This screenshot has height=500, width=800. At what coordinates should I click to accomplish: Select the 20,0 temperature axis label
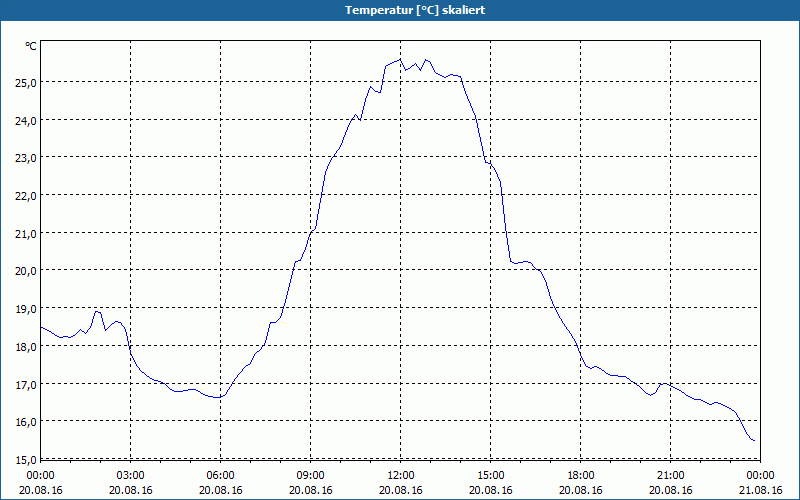tap(24, 270)
